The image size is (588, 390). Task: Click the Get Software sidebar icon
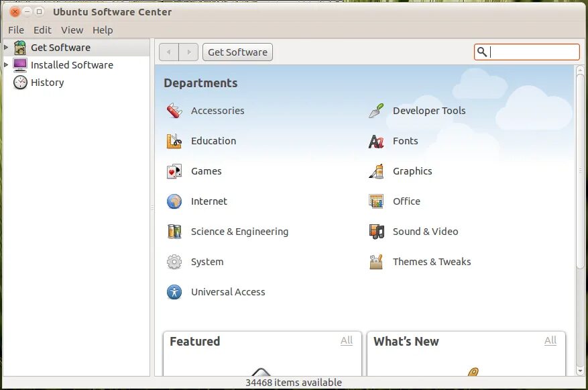coord(20,48)
